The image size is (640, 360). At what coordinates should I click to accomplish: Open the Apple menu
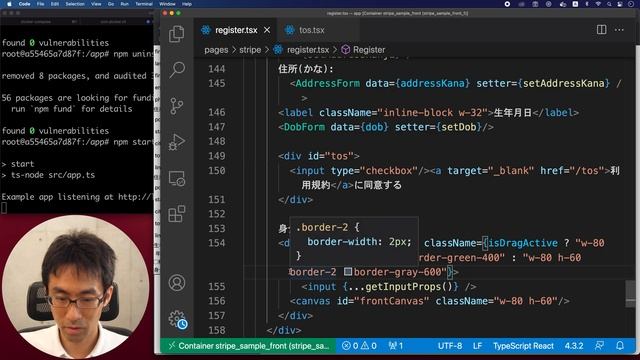click(x=8, y=4)
